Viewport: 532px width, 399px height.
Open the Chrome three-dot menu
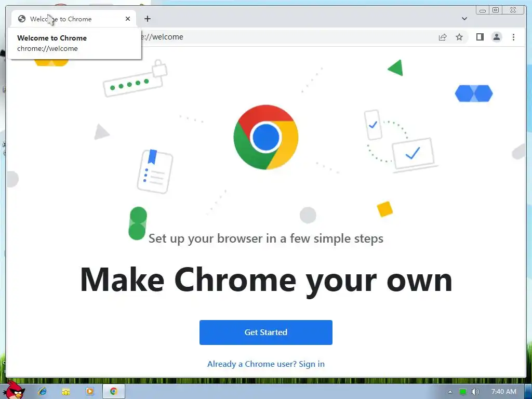pyautogui.click(x=513, y=37)
